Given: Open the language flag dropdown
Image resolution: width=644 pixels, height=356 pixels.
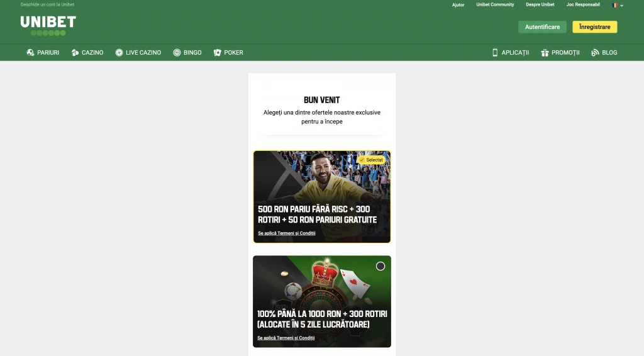Looking at the screenshot, I should [x=618, y=5].
